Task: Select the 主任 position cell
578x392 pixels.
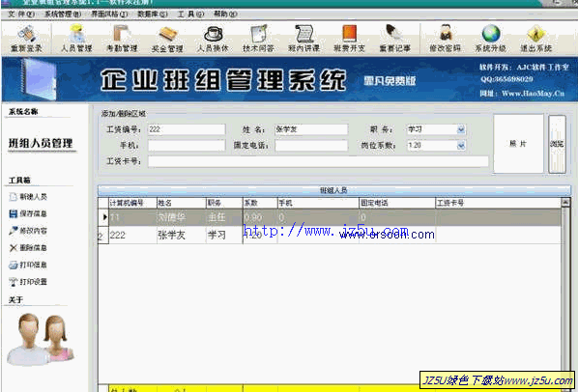Action: tap(224, 217)
